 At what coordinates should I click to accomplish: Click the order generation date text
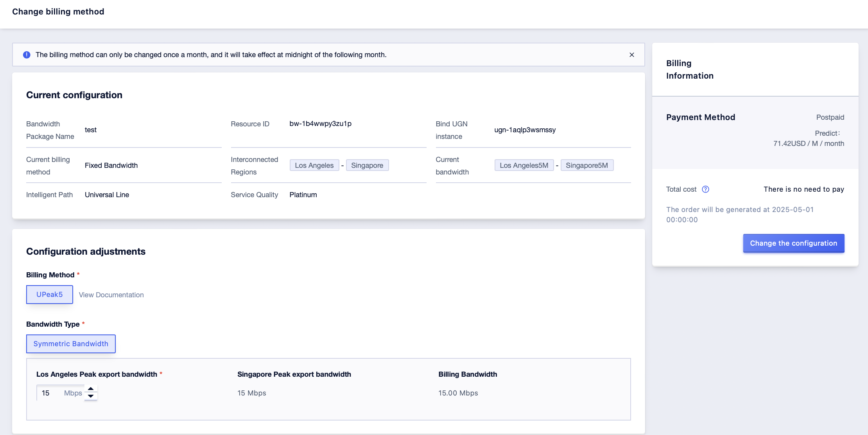740,215
